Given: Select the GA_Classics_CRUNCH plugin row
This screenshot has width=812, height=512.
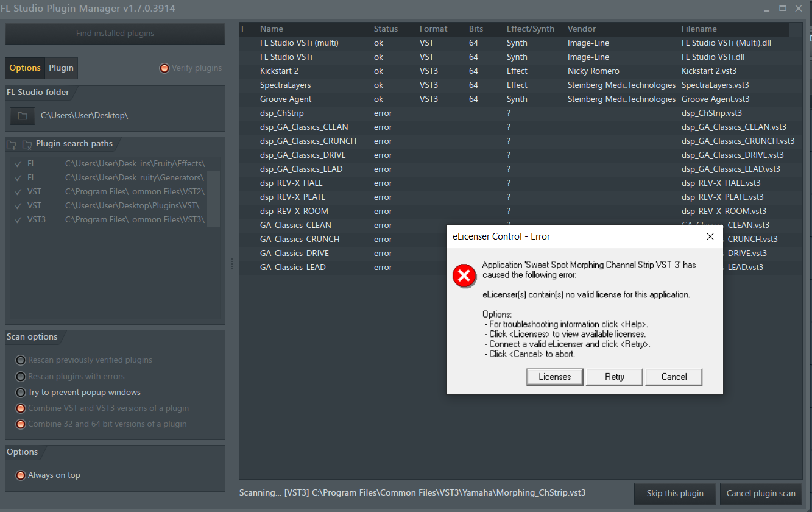Looking at the screenshot, I should (x=343, y=240).
